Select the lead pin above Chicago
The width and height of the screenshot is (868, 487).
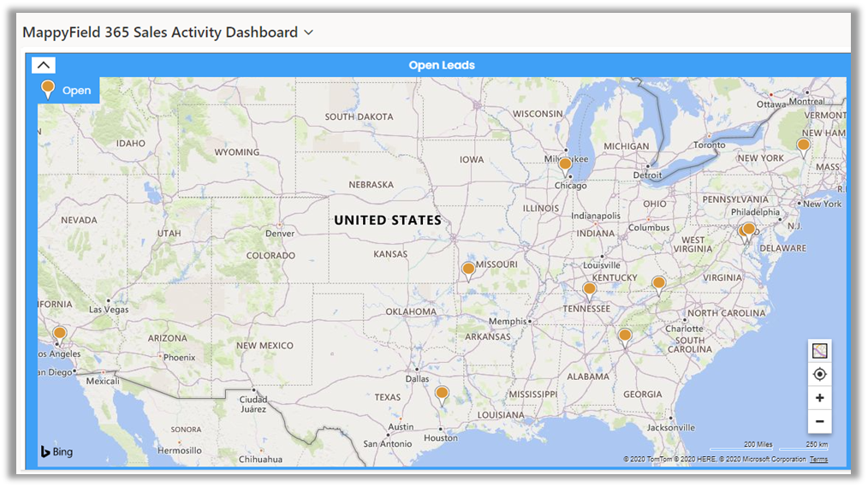pos(565,163)
